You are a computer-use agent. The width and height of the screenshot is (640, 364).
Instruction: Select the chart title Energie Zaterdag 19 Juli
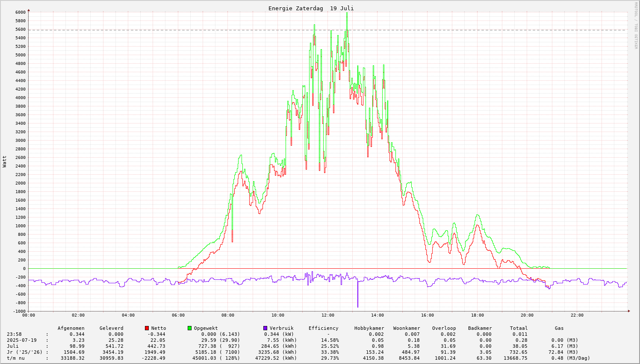(x=311, y=9)
